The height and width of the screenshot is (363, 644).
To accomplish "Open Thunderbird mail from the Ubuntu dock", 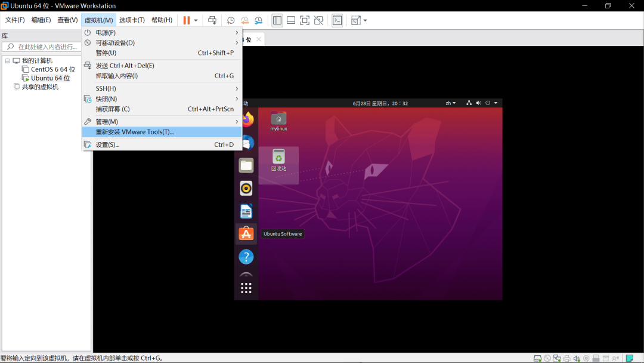I will click(x=248, y=143).
